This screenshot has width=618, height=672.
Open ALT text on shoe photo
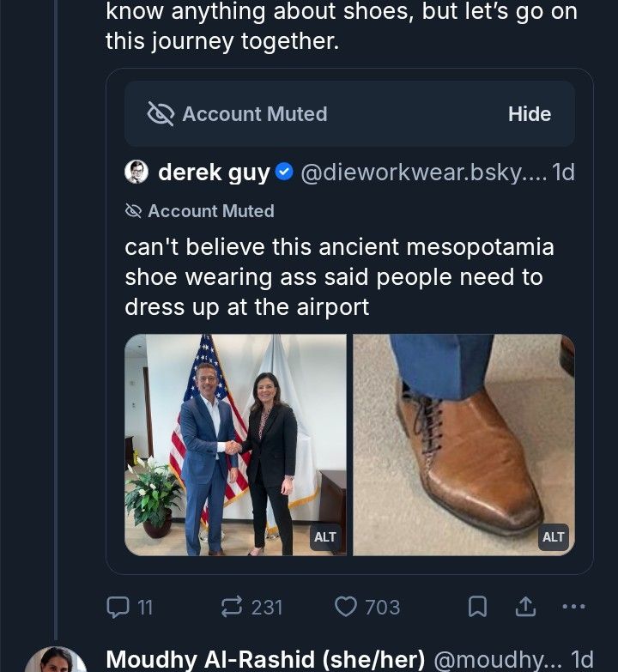coord(554,537)
